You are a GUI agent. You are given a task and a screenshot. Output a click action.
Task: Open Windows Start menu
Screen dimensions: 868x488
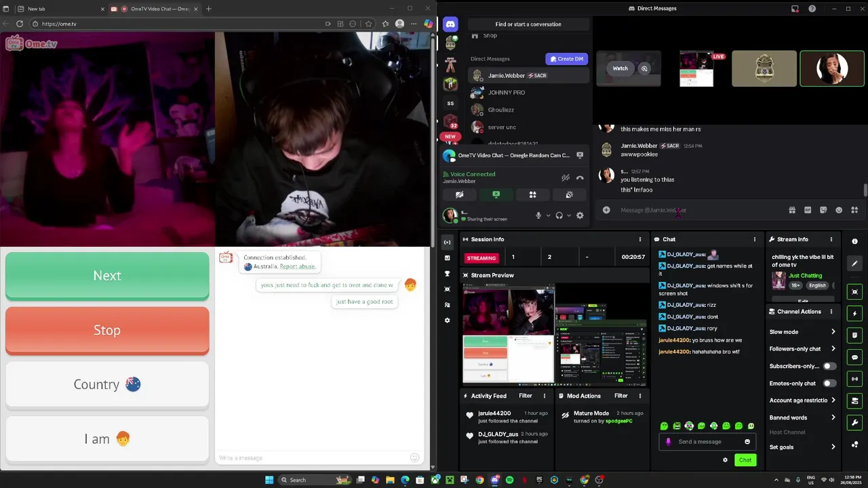pyautogui.click(x=269, y=480)
